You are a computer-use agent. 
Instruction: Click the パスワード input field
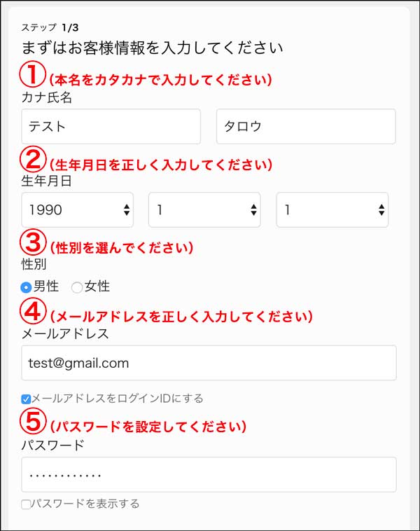pyautogui.click(x=209, y=474)
